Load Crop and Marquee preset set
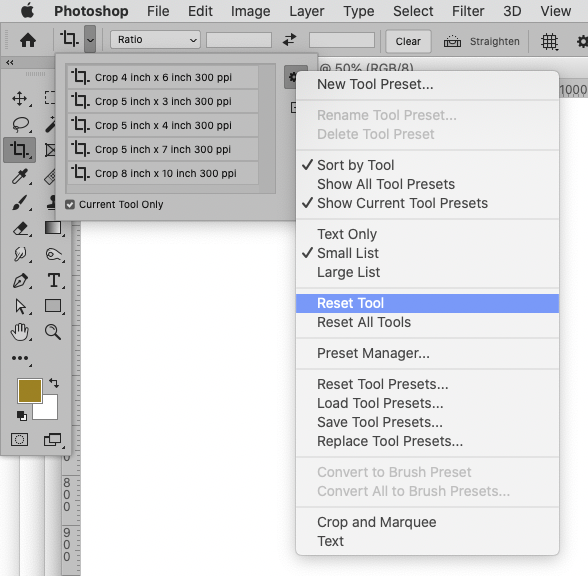Screen dimensions: 588x576 point(428,522)
